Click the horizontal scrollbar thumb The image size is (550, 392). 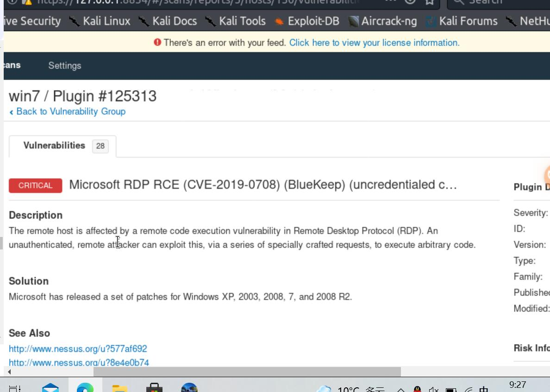pos(247,372)
